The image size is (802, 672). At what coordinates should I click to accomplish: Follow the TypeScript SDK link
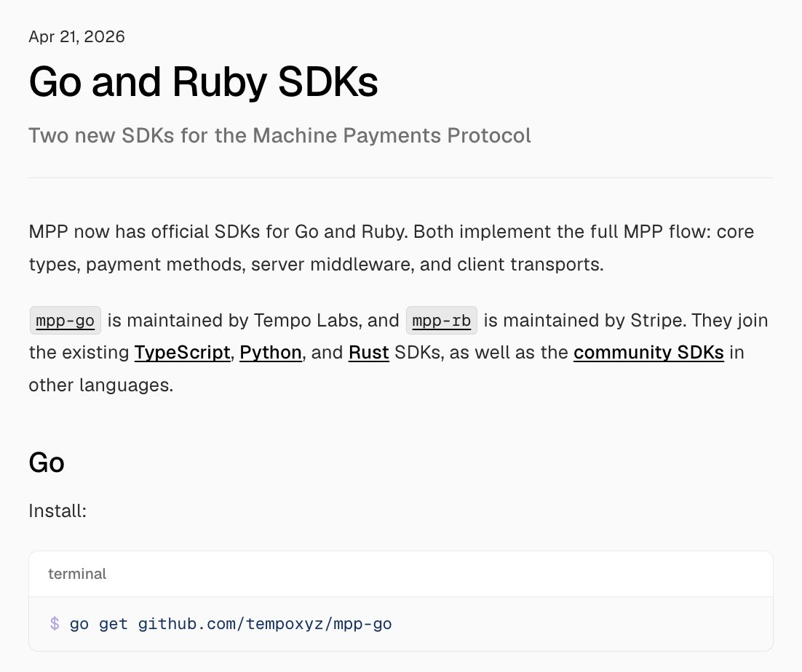click(182, 353)
